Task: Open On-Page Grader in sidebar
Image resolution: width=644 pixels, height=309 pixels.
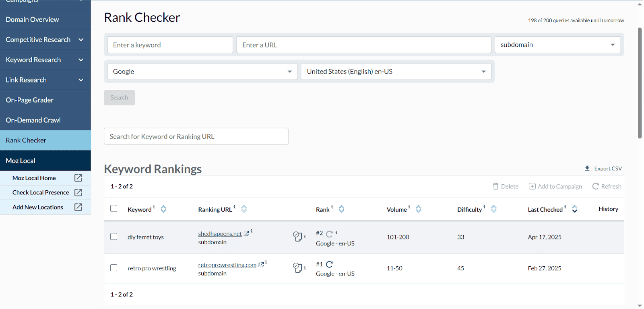Action: [45, 100]
